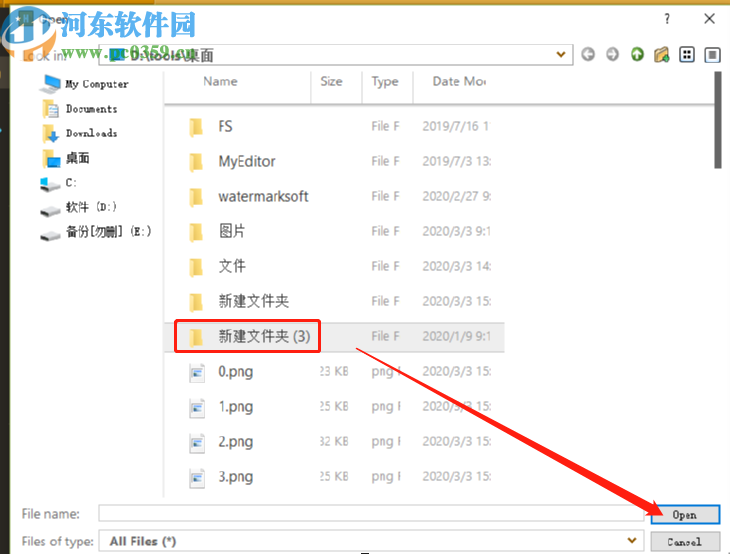Sort by Type column header
This screenshot has height=554, width=730.
pos(385,82)
